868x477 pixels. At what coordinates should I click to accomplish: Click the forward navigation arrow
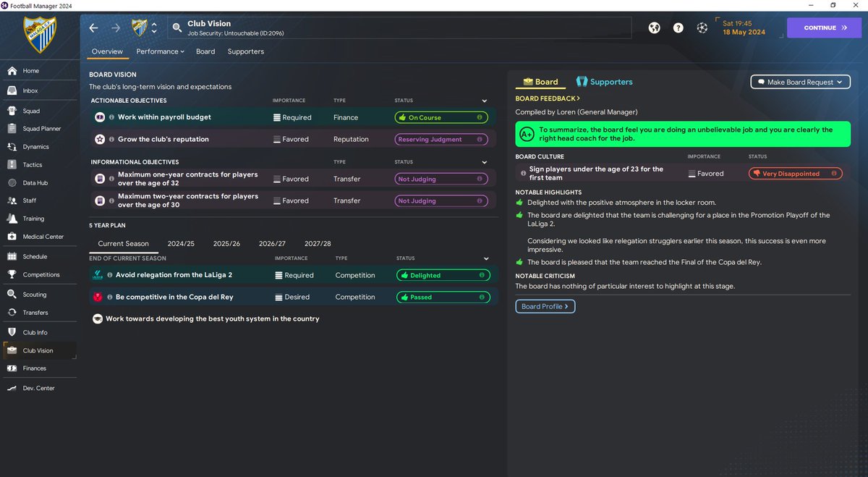point(116,28)
